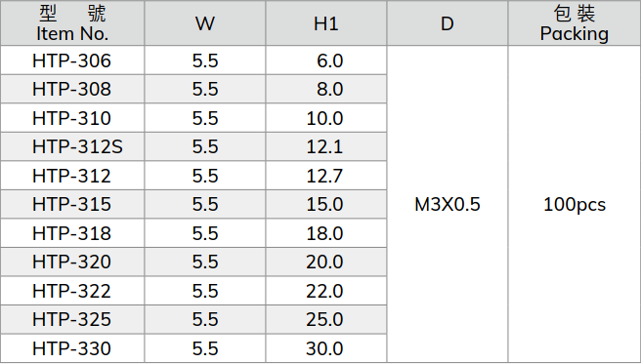
Task: Click the HTP-308 item cell
Action: point(71,90)
